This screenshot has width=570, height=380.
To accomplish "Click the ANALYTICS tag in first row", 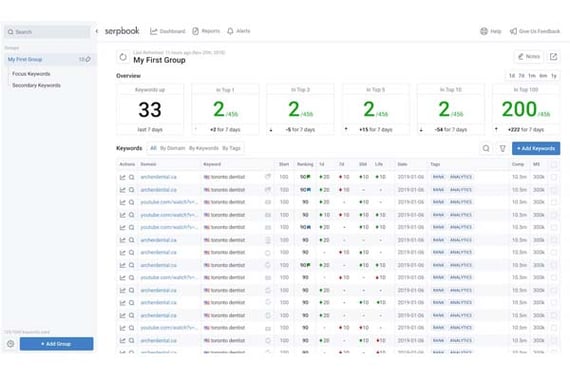I will click(461, 177).
